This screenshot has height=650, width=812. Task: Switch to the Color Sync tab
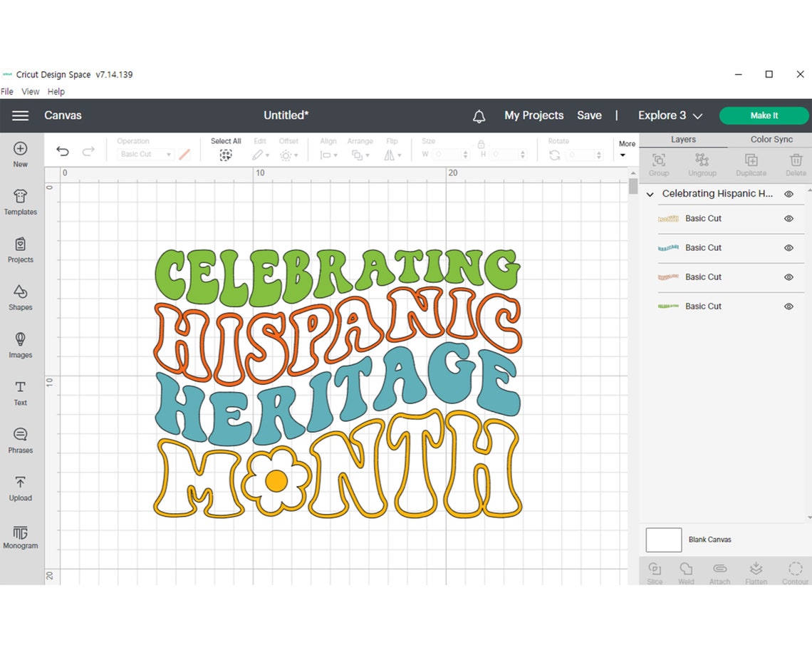pyautogui.click(x=771, y=139)
